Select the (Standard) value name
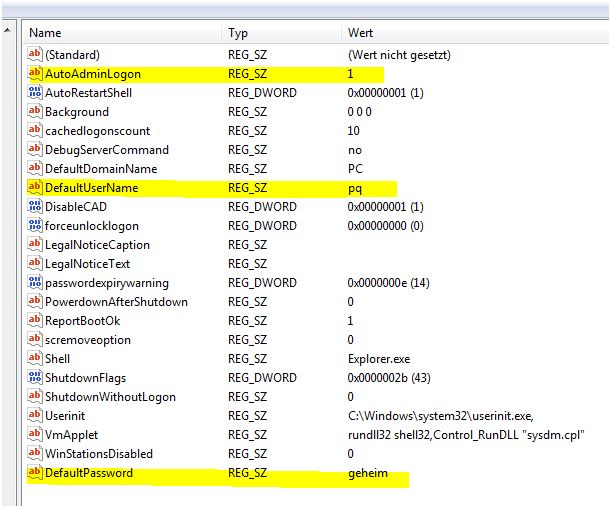611x508 pixels. tap(72, 55)
